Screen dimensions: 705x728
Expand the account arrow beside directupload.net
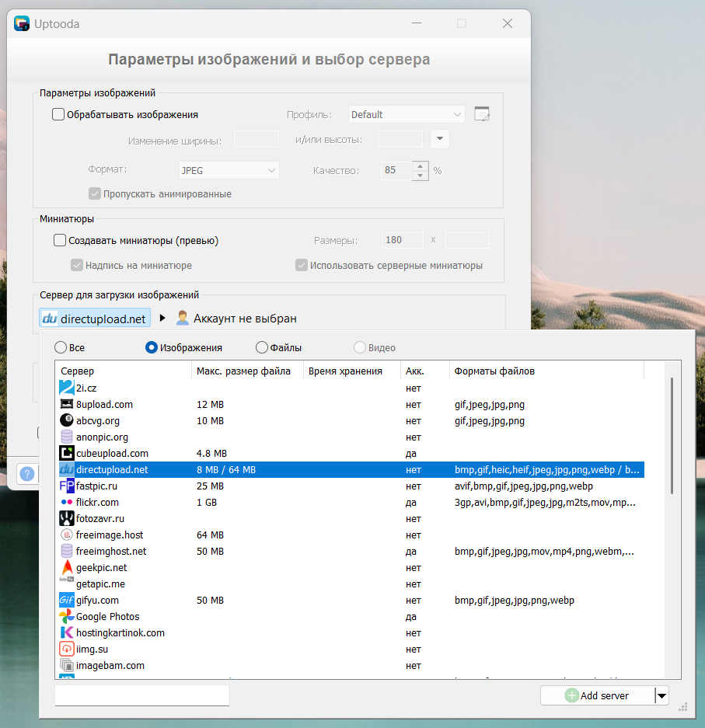pos(162,318)
